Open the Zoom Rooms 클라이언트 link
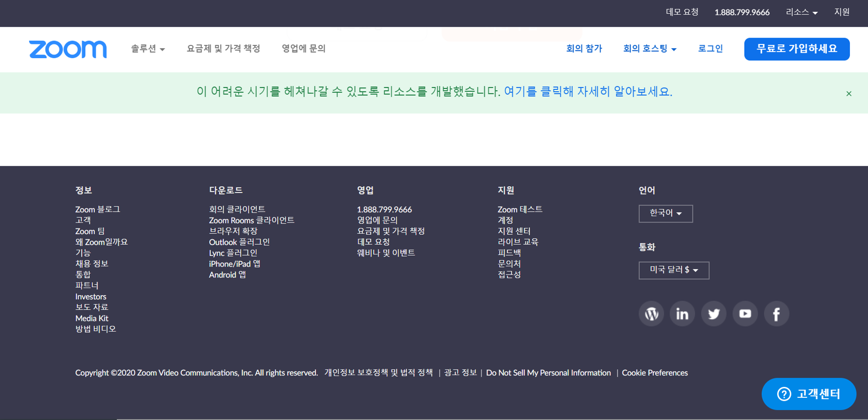868x420 pixels. 252,220
